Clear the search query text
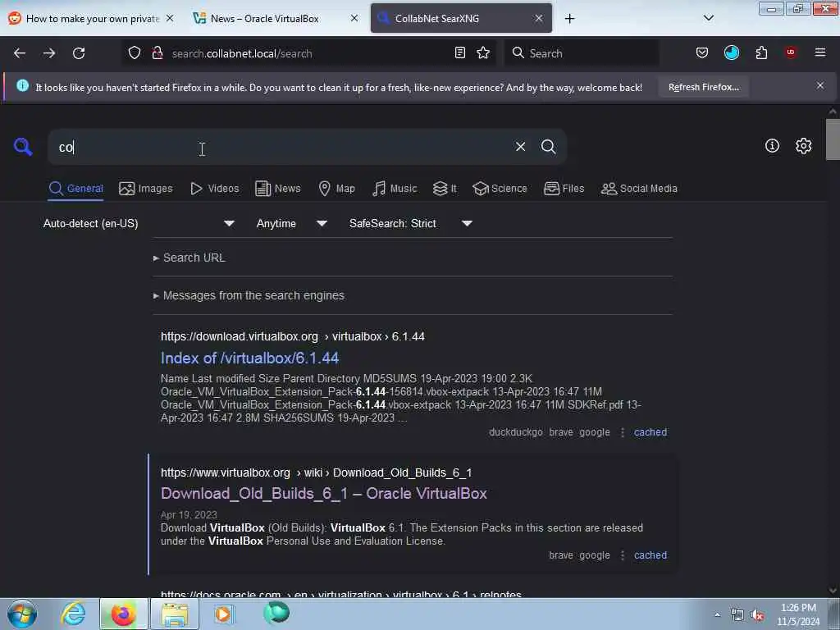The height and width of the screenshot is (630, 840). tap(520, 146)
